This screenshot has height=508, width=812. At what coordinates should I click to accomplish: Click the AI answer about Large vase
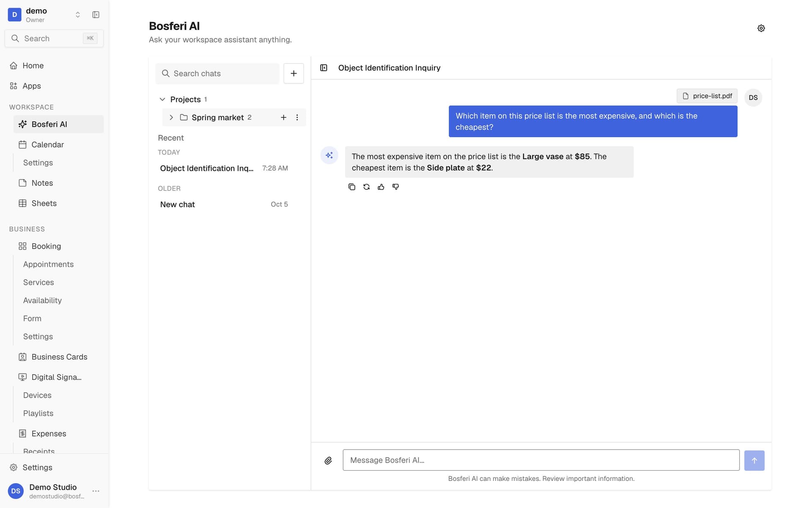pyautogui.click(x=489, y=162)
